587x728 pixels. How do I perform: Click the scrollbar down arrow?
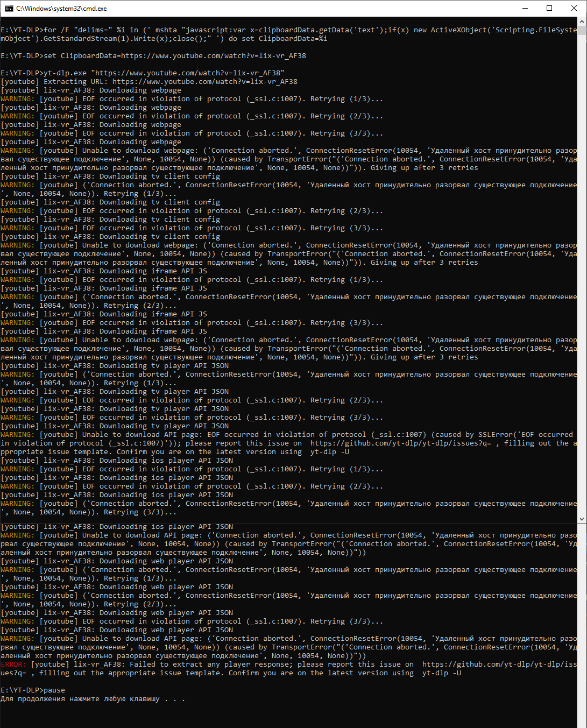pyautogui.click(x=582, y=519)
